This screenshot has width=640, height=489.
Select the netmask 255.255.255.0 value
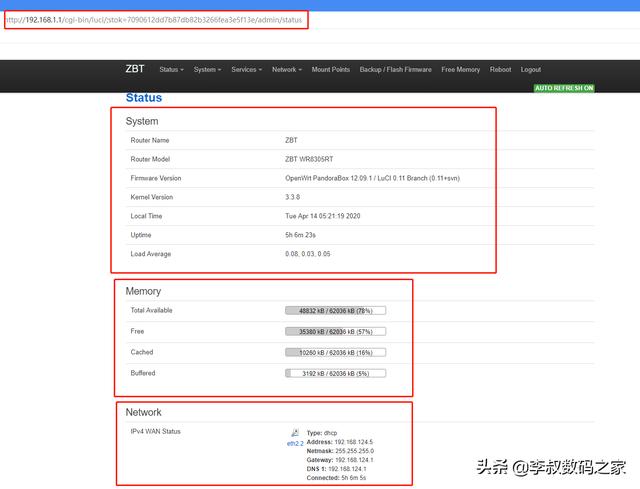pos(354,451)
